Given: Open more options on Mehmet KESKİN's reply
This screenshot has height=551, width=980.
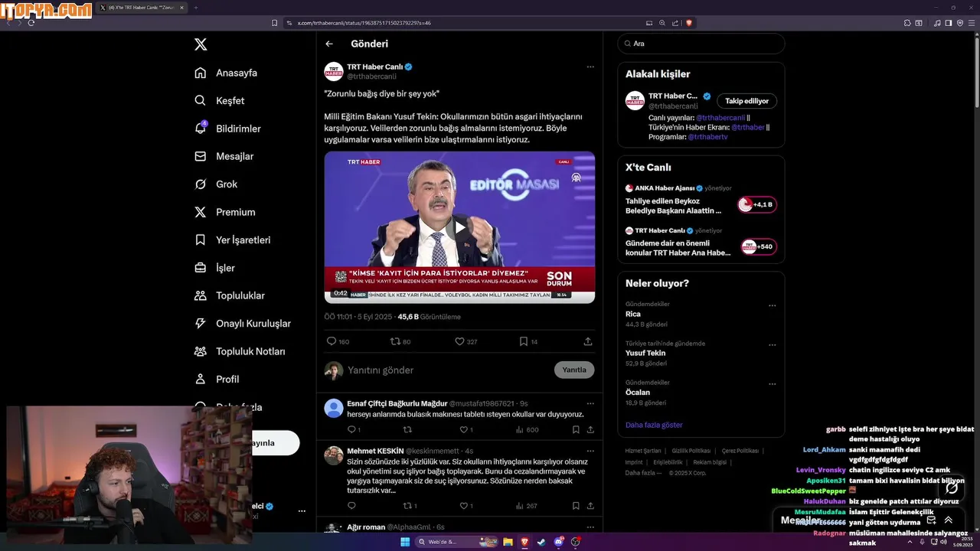Looking at the screenshot, I should click(590, 451).
